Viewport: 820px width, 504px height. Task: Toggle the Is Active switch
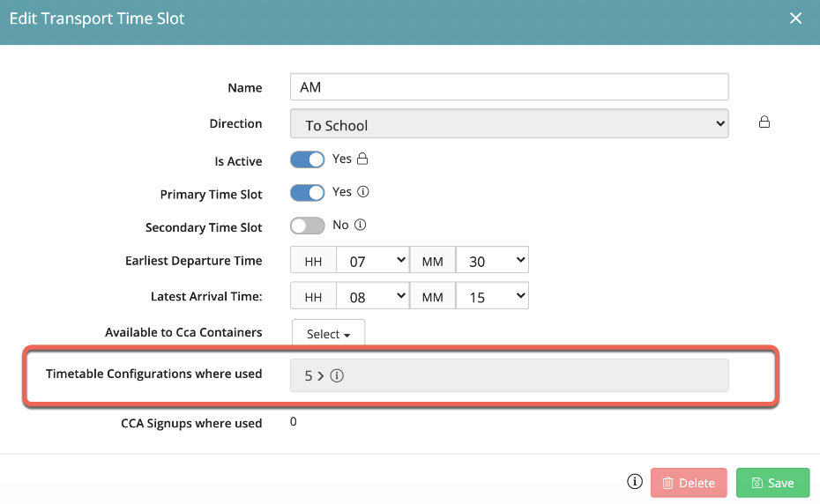tap(308, 160)
